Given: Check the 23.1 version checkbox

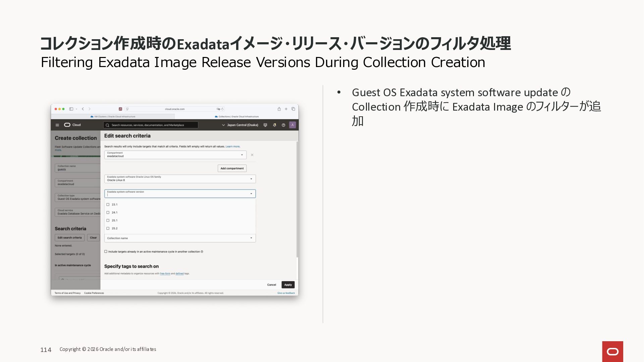Looking at the screenshot, I should 108,204.
